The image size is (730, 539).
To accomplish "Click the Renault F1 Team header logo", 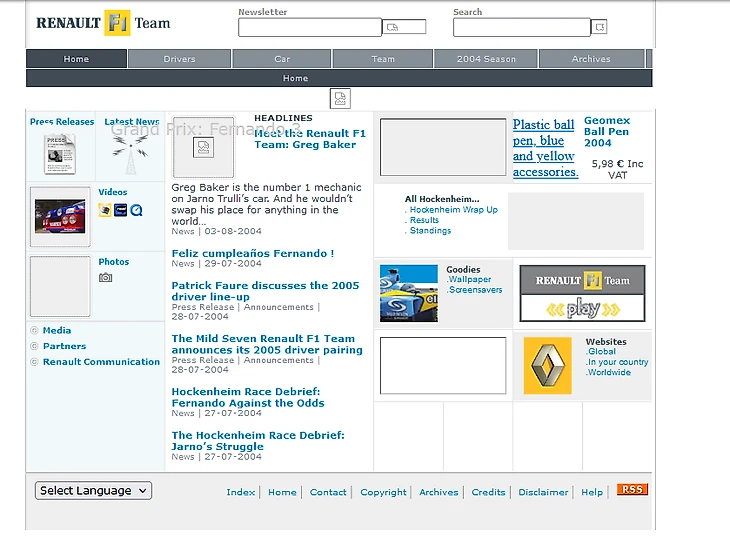I will point(103,23).
